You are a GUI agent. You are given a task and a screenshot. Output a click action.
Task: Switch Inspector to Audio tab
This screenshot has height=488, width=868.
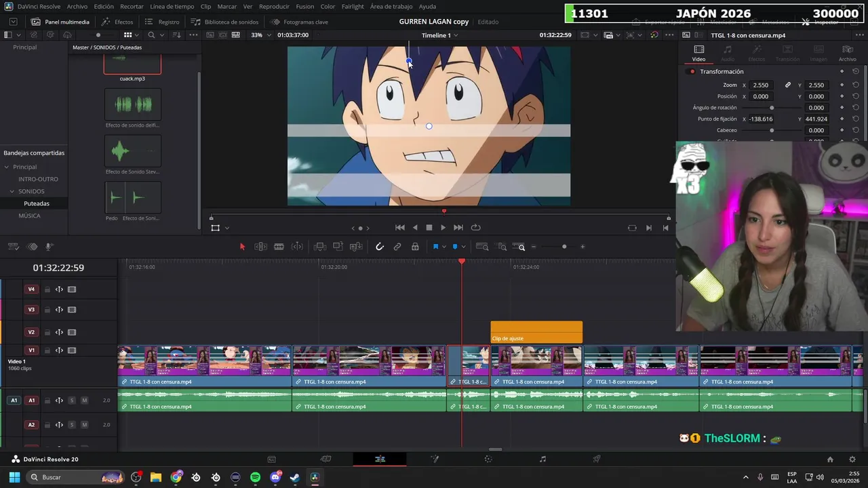pyautogui.click(x=727, y=53)
